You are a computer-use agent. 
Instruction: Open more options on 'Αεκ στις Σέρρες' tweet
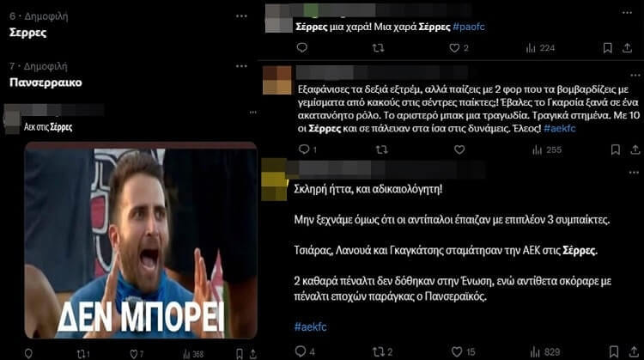point(253,112)
